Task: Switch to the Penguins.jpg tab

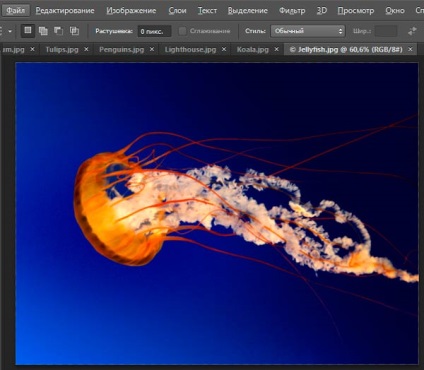Action: pyautogui.click(x=122, y=50)
